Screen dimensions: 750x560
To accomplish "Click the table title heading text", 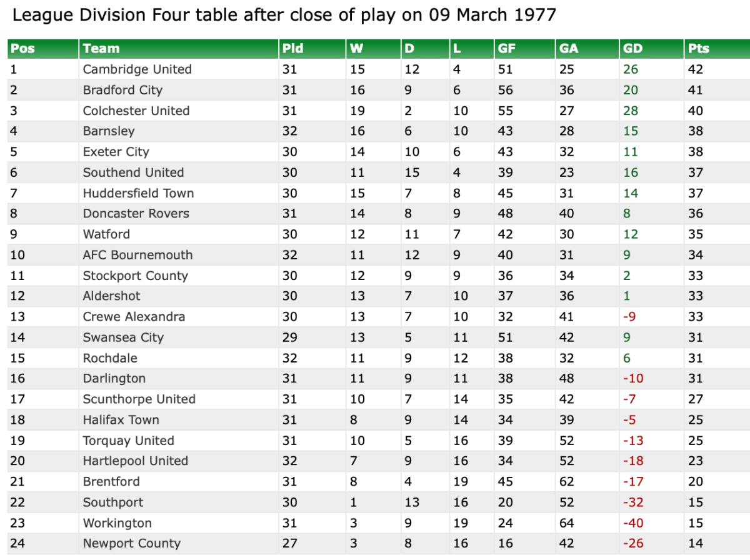I will (x=284, y=15).
